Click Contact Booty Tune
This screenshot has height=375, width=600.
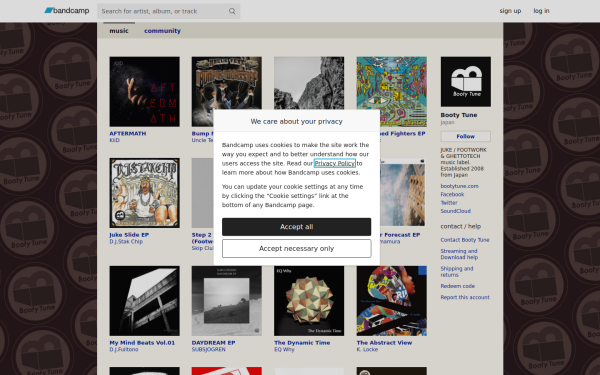click(465, 240)
